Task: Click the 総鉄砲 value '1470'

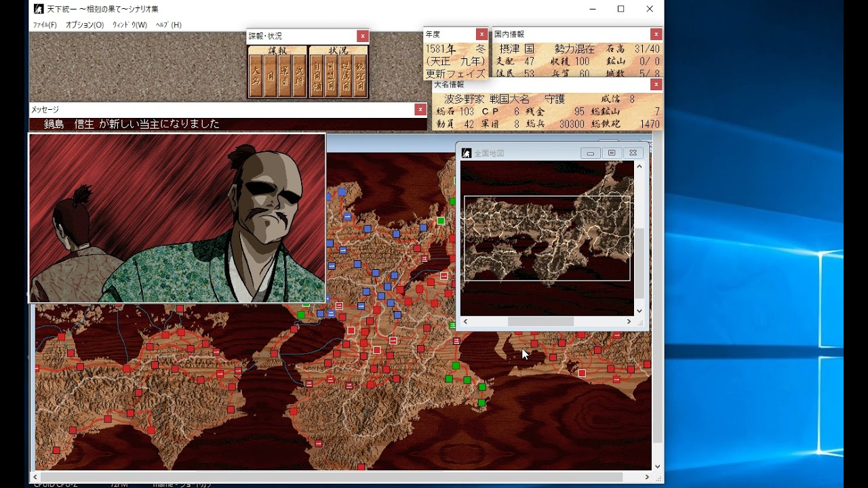Action: (650, 124)
